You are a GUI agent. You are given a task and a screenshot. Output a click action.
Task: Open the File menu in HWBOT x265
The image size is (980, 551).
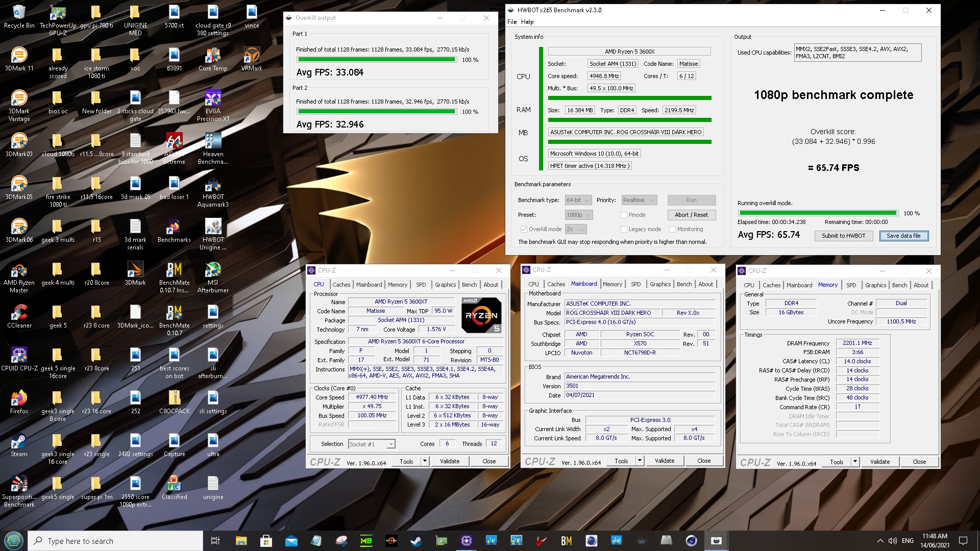click(512, 22)
